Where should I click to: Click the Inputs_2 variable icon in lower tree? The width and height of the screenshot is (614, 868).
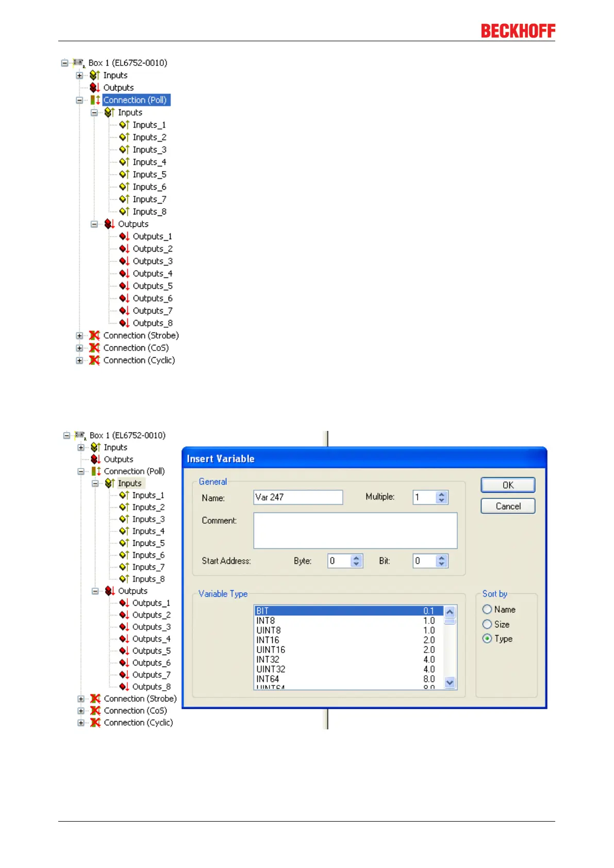[x=124, y=507]
